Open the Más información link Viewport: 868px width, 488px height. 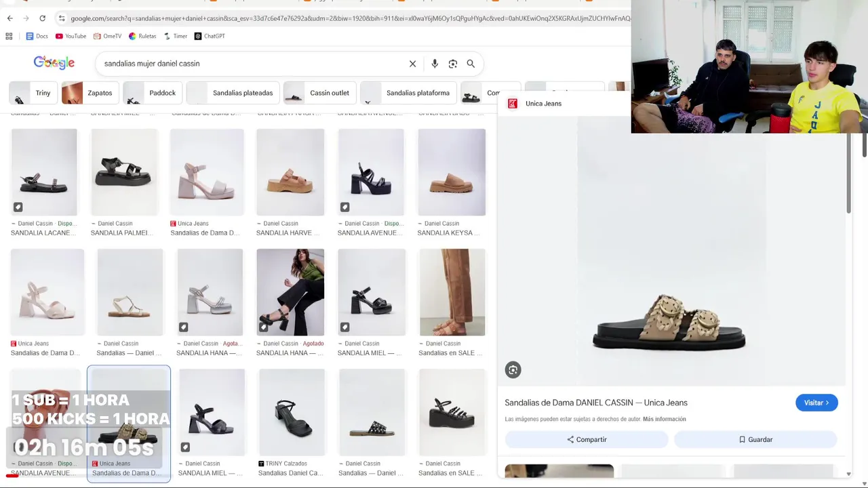pos(665,419)
